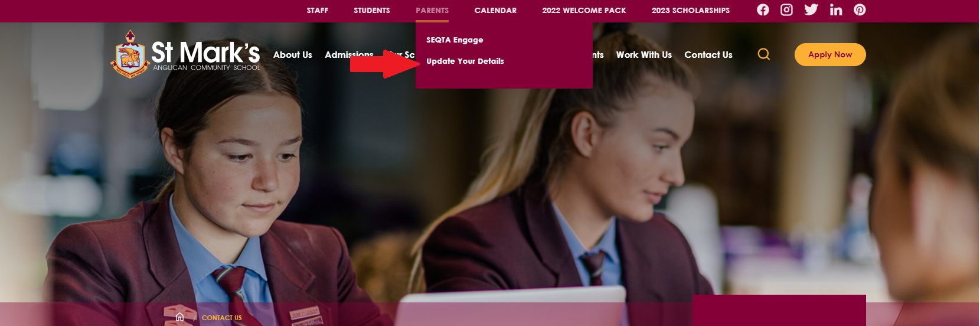Choose Update Your Details menu entry

pyautogui.click(x=465, y=61)
